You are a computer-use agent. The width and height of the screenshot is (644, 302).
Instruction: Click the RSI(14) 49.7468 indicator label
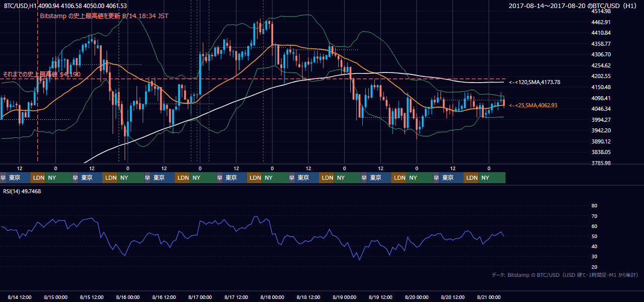pos(22,191)
